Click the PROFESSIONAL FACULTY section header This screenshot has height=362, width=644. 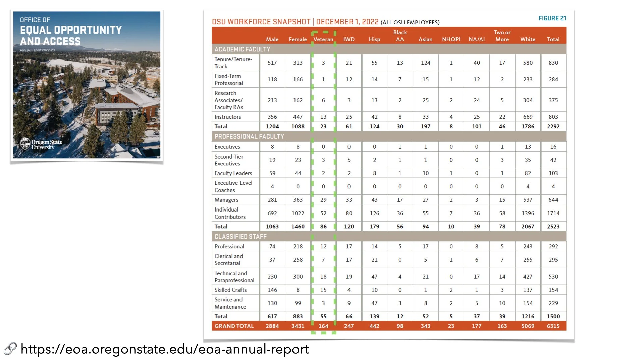pos(249,136)
